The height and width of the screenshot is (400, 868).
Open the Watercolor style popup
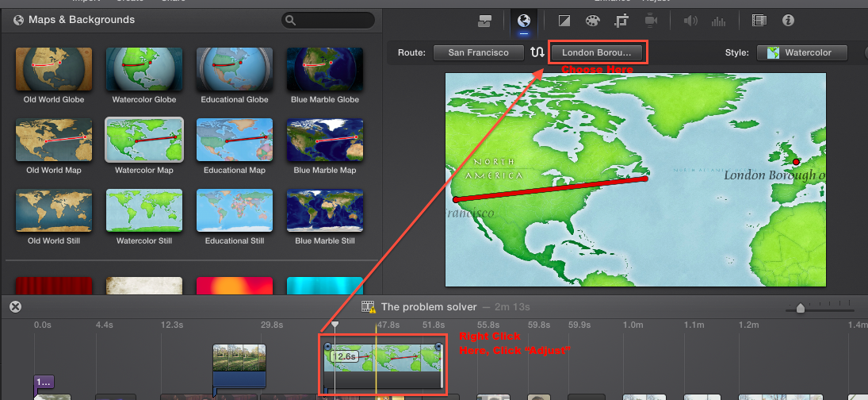(801, 52)
